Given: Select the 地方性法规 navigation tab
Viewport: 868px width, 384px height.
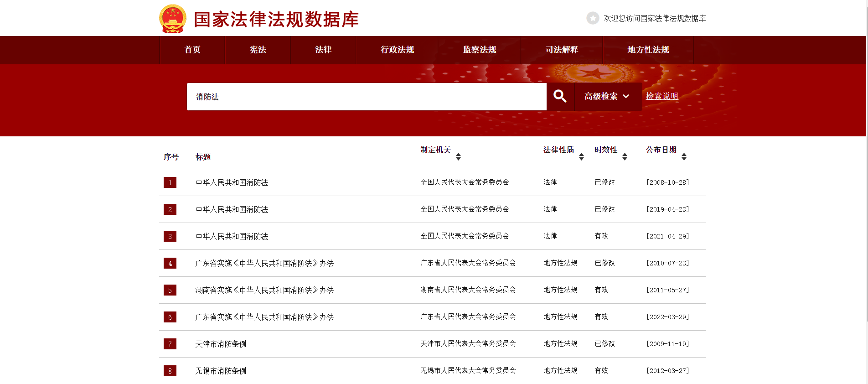Looking at the screenshot, I should (x=648, y=50).
